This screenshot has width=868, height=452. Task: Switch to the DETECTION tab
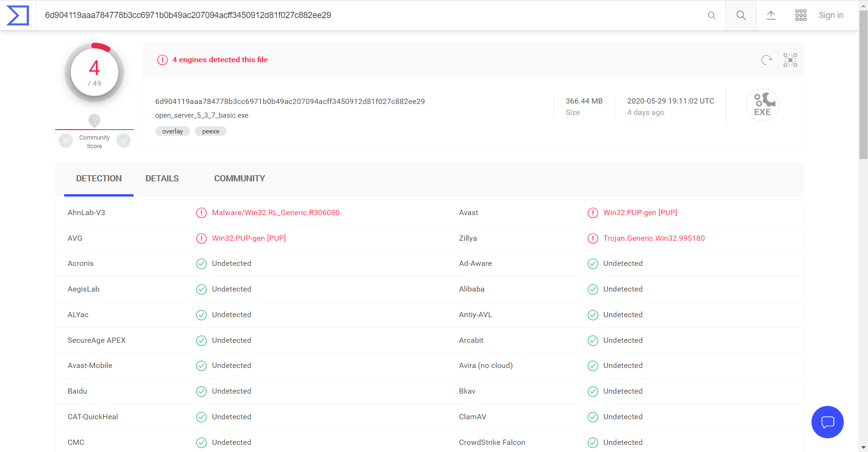(x=99, y=179)
